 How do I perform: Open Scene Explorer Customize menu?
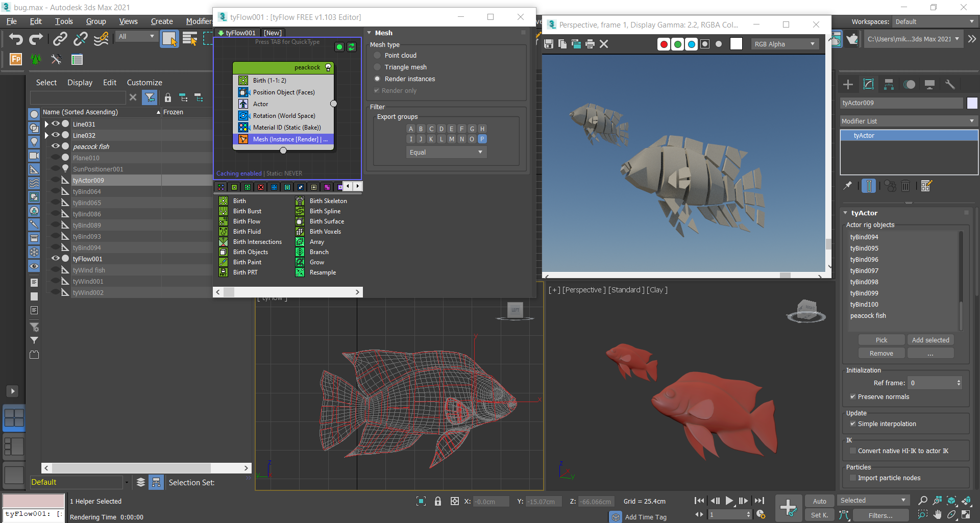(144, 83)
